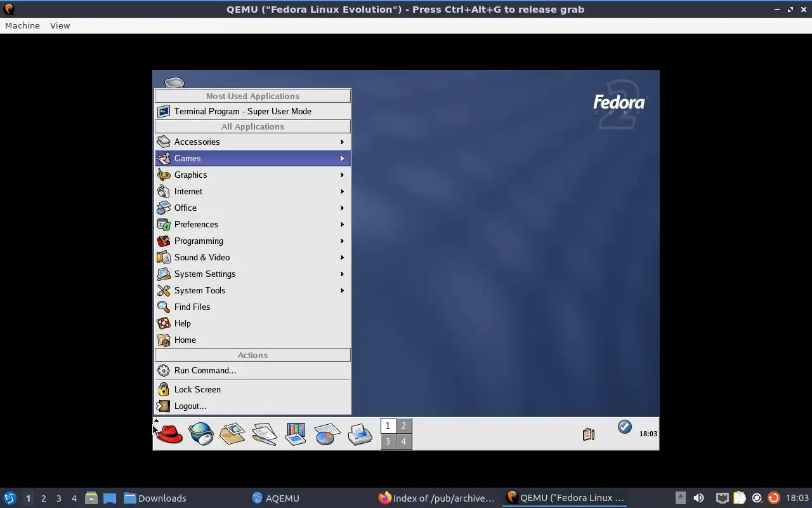Open Help from the Fedora menu
The width and height of the screenshot is (812, 508).
coord(252,323)
